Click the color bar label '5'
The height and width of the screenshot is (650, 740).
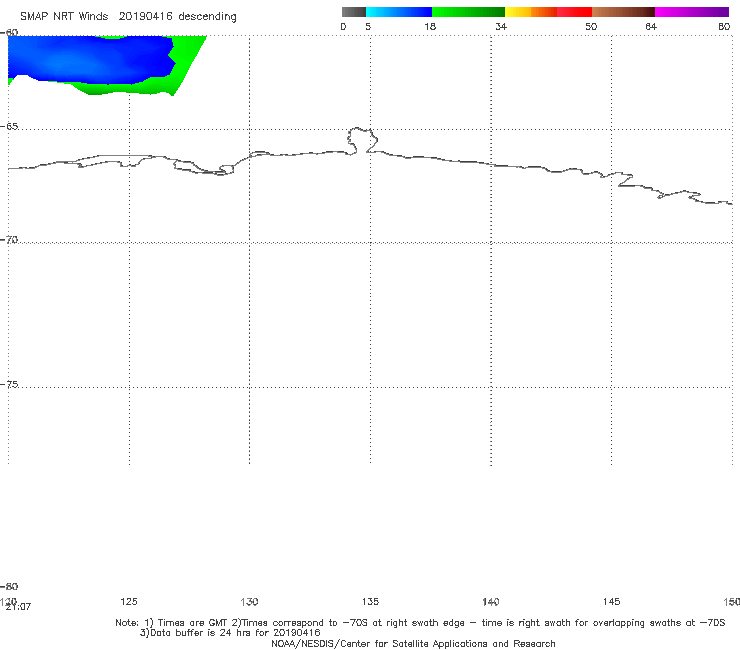pos(368,27)
